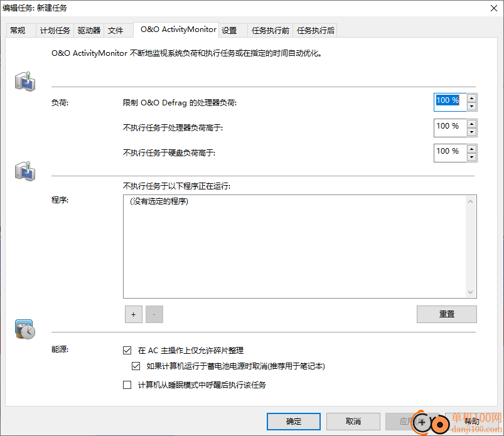The image size is (504, 436).
Task: Click the program list scrollbar down arrow
Action: (470, 292)
